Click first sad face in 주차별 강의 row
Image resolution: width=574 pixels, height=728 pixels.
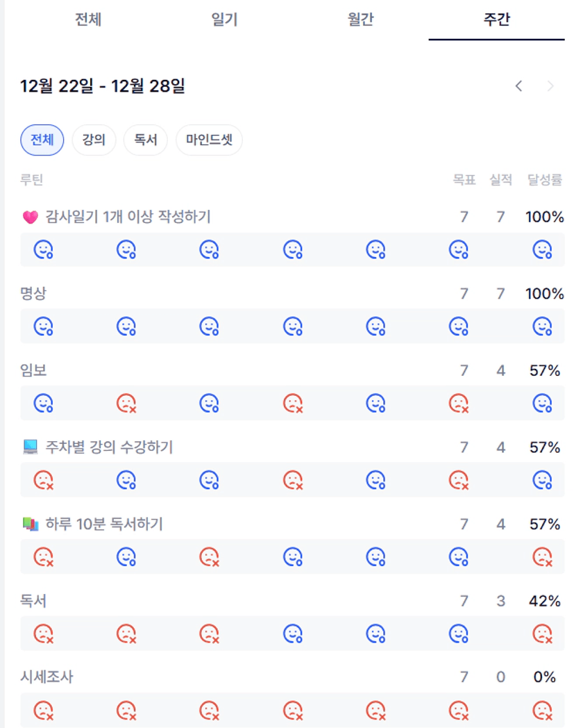point(44,479)
